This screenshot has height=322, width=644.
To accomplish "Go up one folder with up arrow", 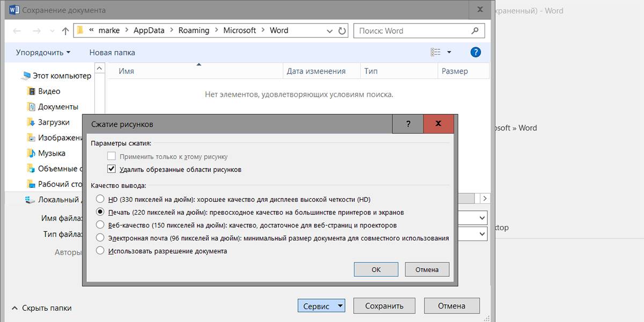I will coord(65,31).
